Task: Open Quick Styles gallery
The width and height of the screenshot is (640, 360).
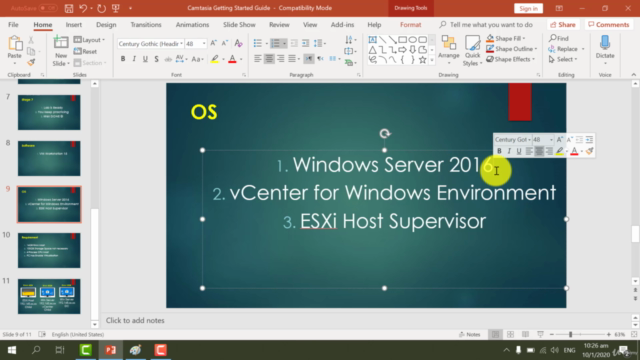Action: click(472, 51)
